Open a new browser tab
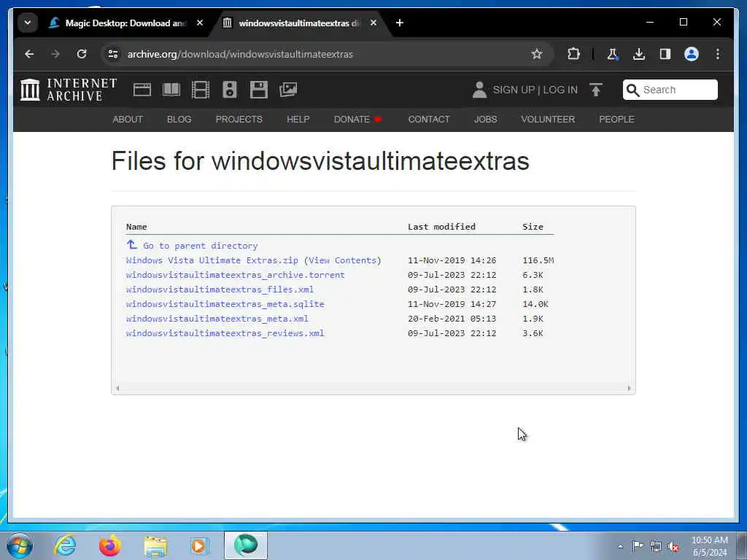The height and width of the screenshot is (560, 747). (400, 23)
